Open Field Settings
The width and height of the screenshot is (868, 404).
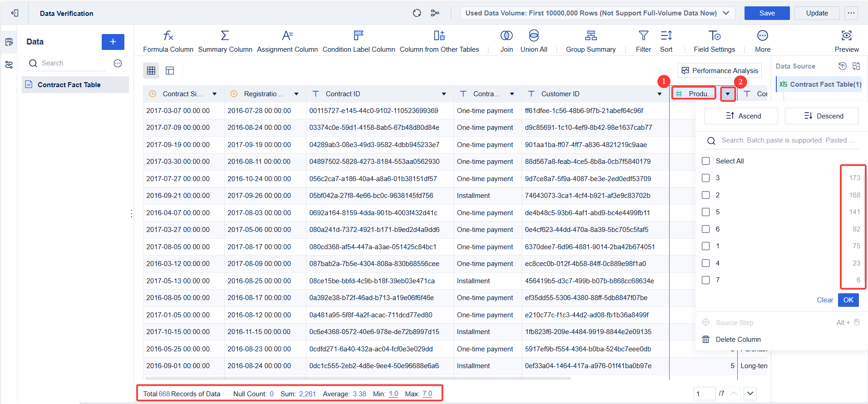(714, 41)
